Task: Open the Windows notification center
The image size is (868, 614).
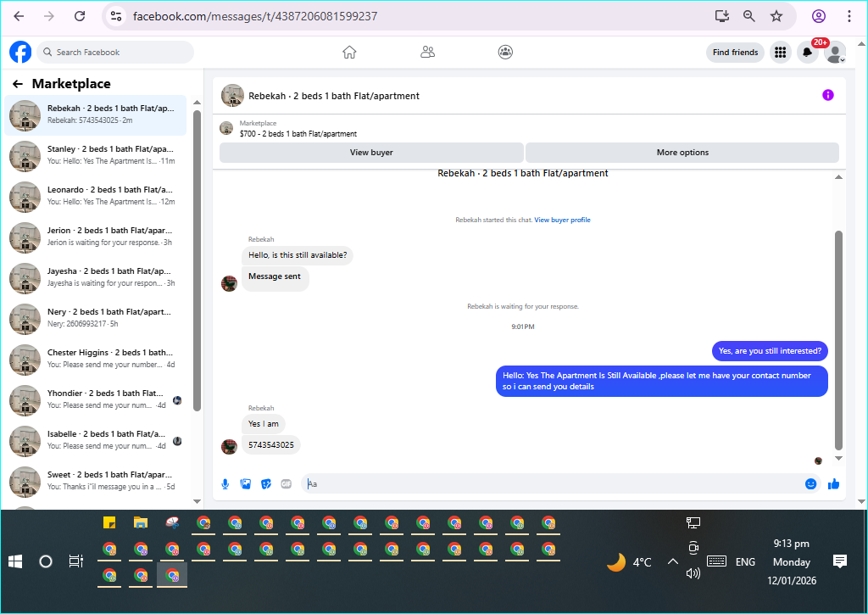Action: click(x=840, y=562)
